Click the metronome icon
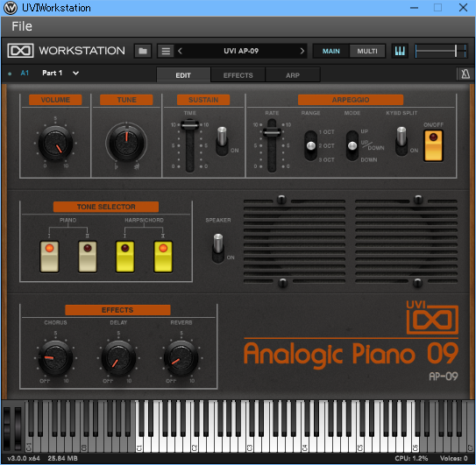 (465, 74)
